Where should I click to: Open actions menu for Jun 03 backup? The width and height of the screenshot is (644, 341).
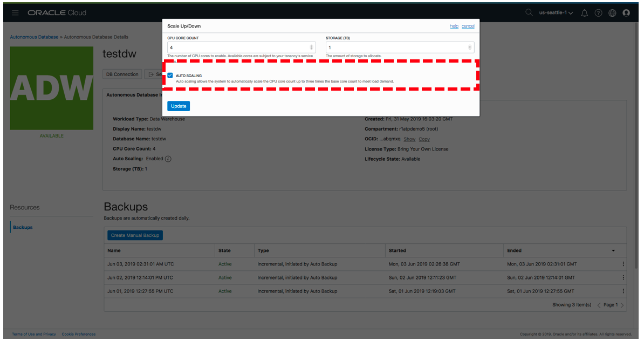point(623,264)
